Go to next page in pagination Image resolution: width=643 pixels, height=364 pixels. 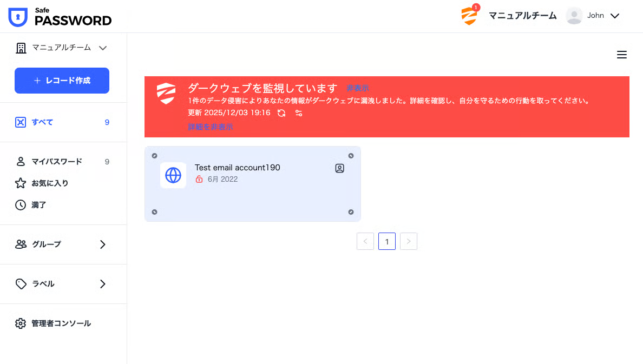coord(409,241)
